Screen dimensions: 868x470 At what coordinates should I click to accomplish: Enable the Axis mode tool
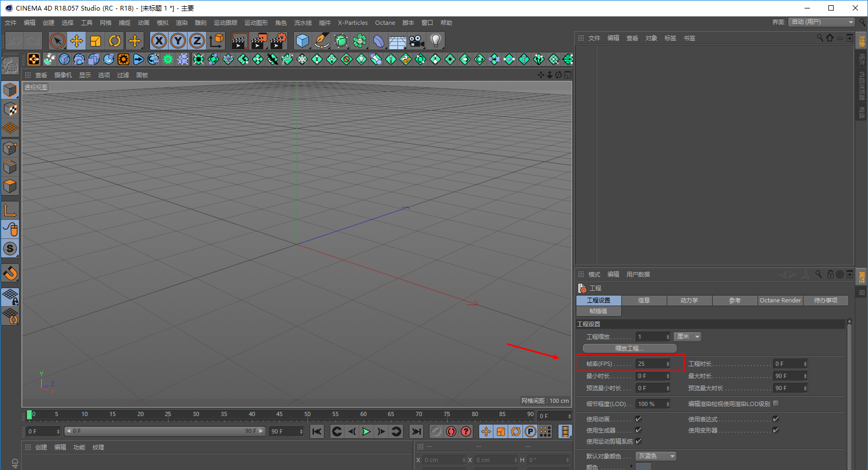tap(10, 210)
